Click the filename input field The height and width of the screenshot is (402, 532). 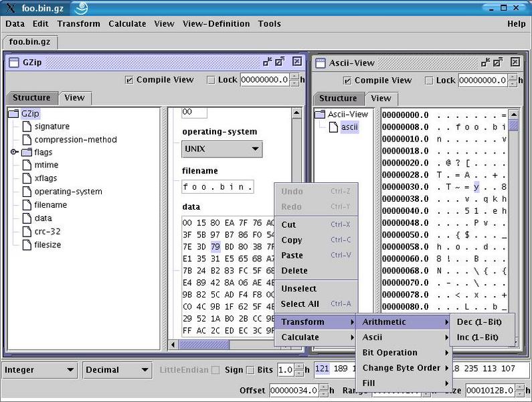pyautogui.click(x=217, y=187)
